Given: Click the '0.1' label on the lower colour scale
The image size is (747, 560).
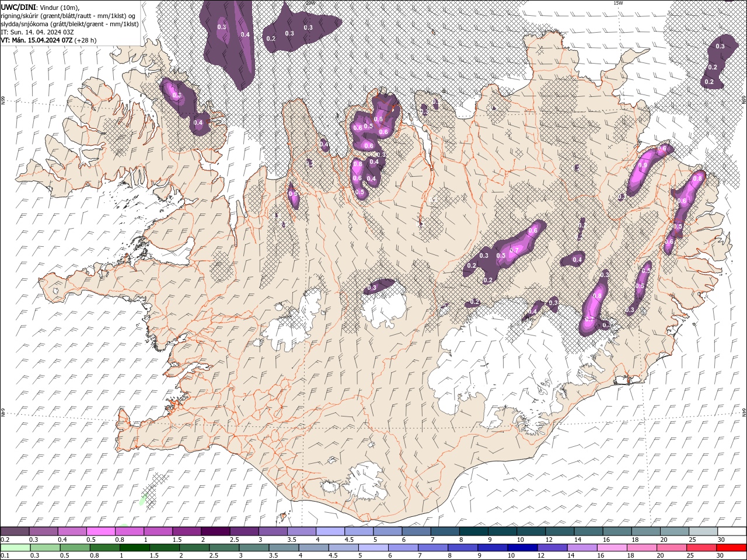Looking at the screenshot, I should click(x=4, y=556).
